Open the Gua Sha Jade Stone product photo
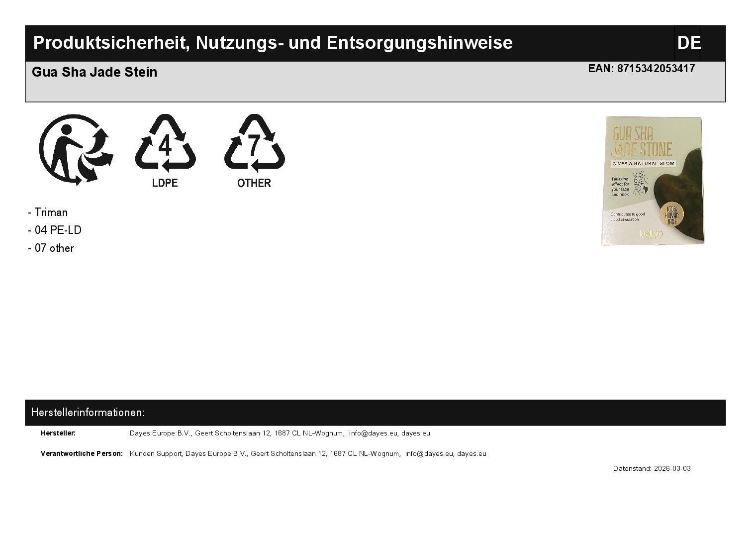The width and height of the screenshot is (756, 535). (x=653, y=181)
